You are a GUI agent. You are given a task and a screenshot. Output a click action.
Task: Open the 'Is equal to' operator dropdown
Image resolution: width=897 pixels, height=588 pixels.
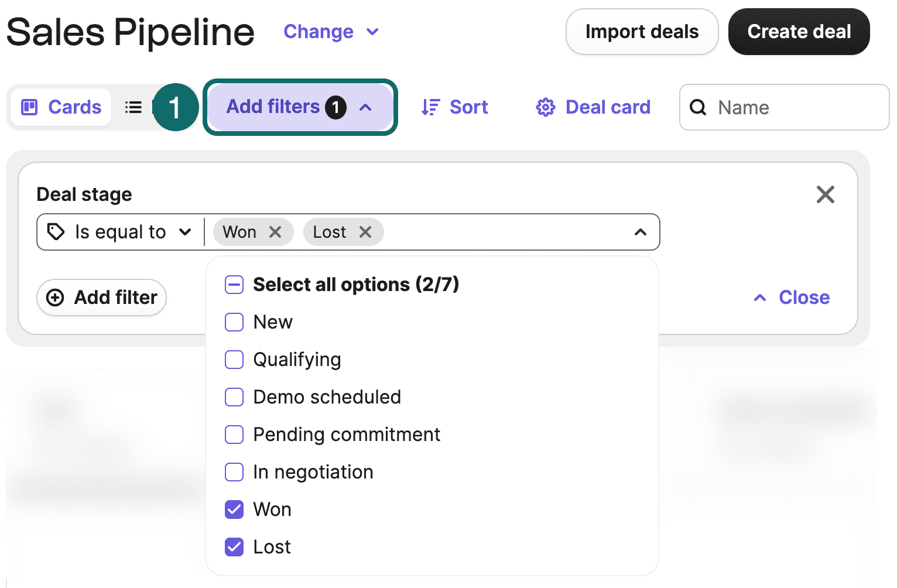pos(120,232)
